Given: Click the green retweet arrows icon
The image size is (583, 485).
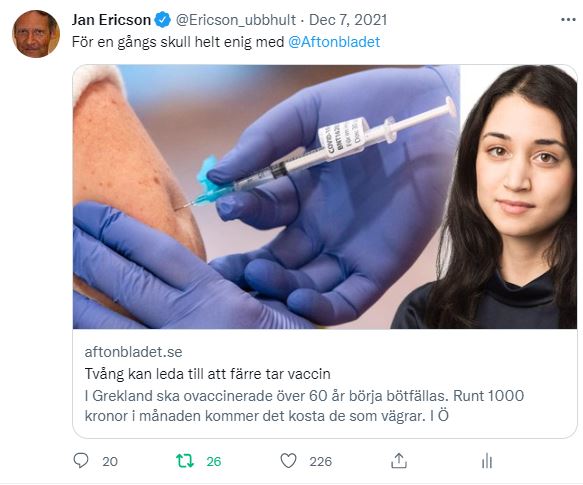Looking at the screenshot, I should click(184, 461).
